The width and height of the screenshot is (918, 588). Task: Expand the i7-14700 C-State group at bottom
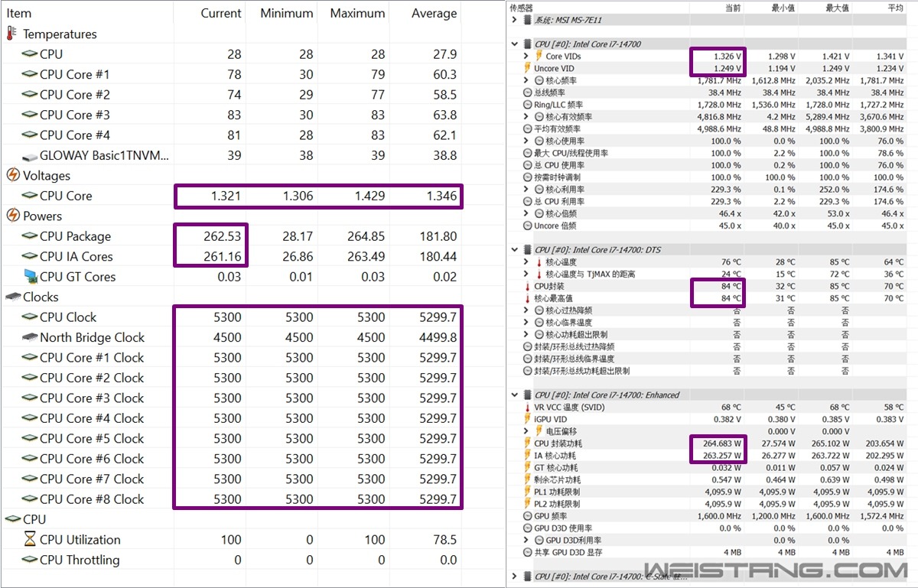pyautogui.click(x=515, y=577)
